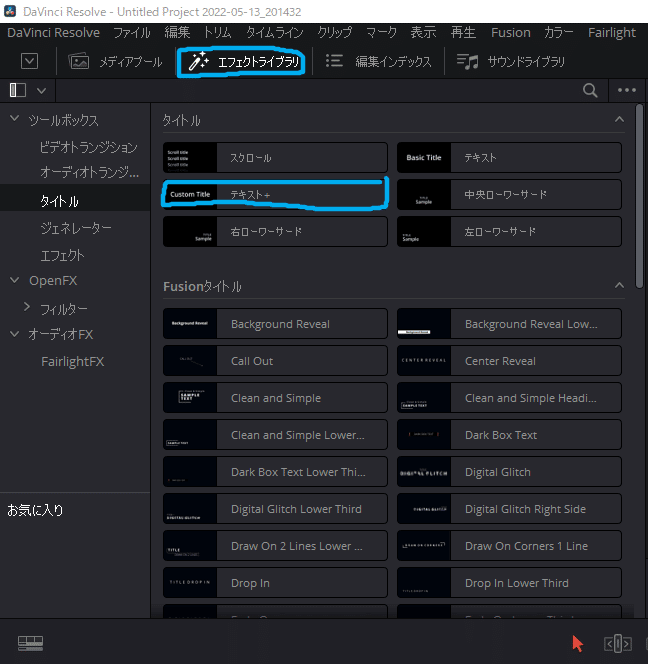Click the Center Reveal thumbnail preview
648x664 pixels.
[x=424, y=361]
